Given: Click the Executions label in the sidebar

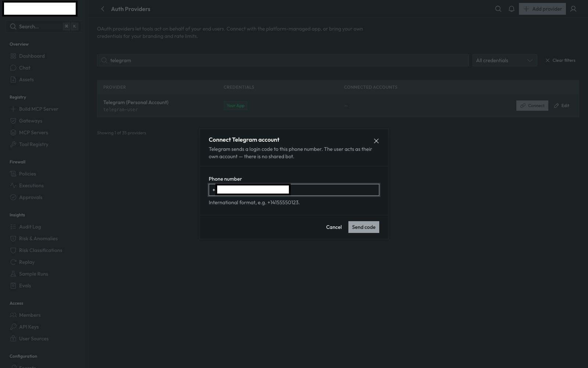Looking at the screenshot, I should tap(31, 185).
